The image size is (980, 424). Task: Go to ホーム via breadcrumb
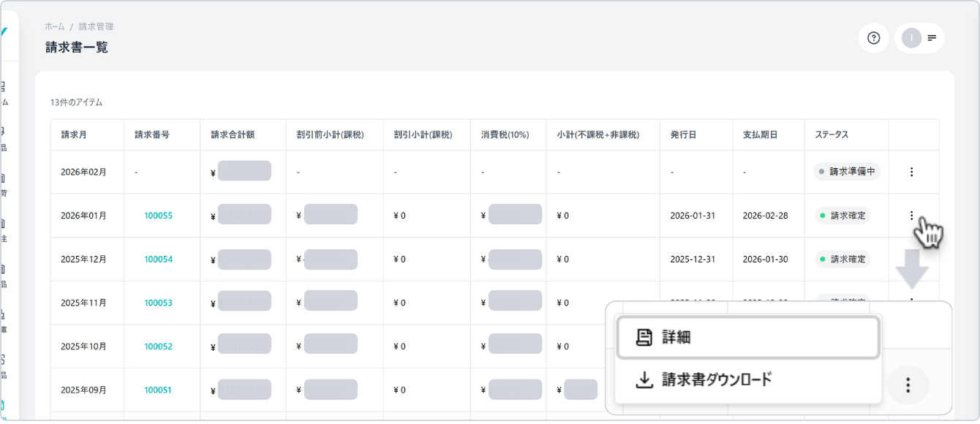coord(55,26)
